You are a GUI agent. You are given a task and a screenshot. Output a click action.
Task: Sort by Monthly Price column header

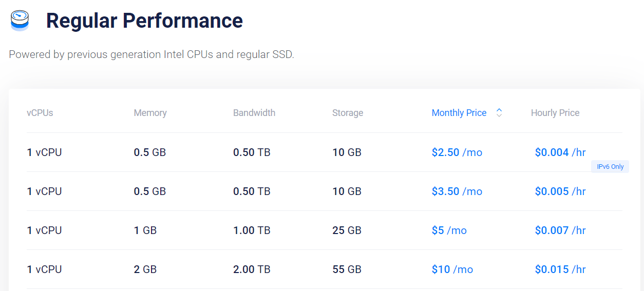[x=459, y=113]
